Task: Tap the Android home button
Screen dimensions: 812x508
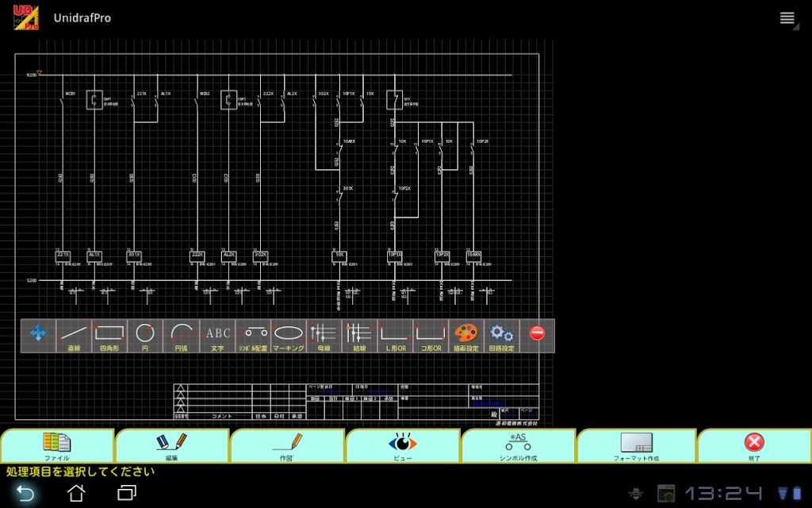Action: (76, 492)
